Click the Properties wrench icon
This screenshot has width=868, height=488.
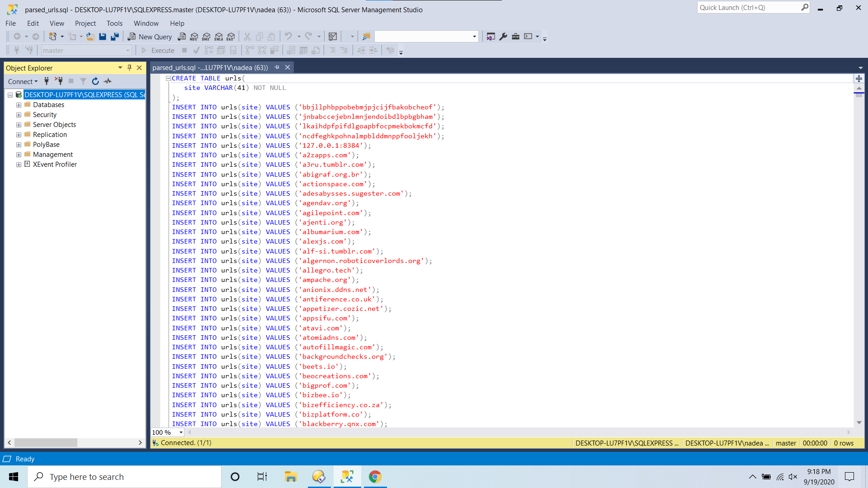point(503,37)
